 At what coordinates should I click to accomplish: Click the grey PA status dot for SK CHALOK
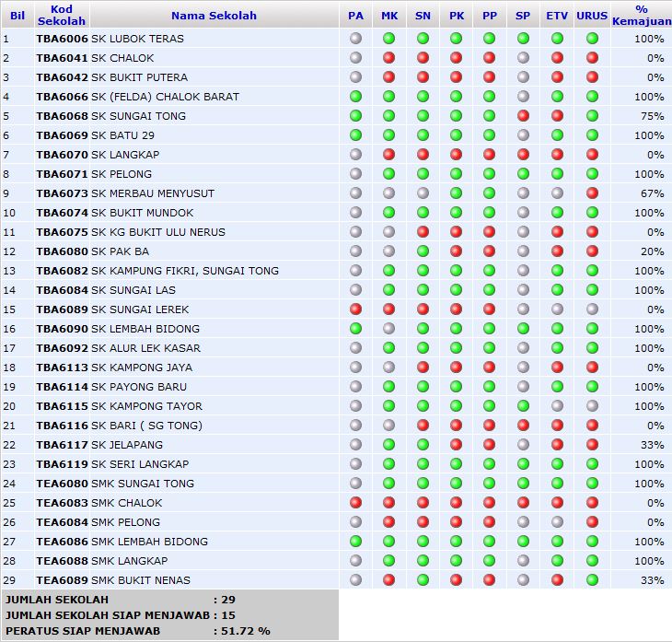point(355,58)
